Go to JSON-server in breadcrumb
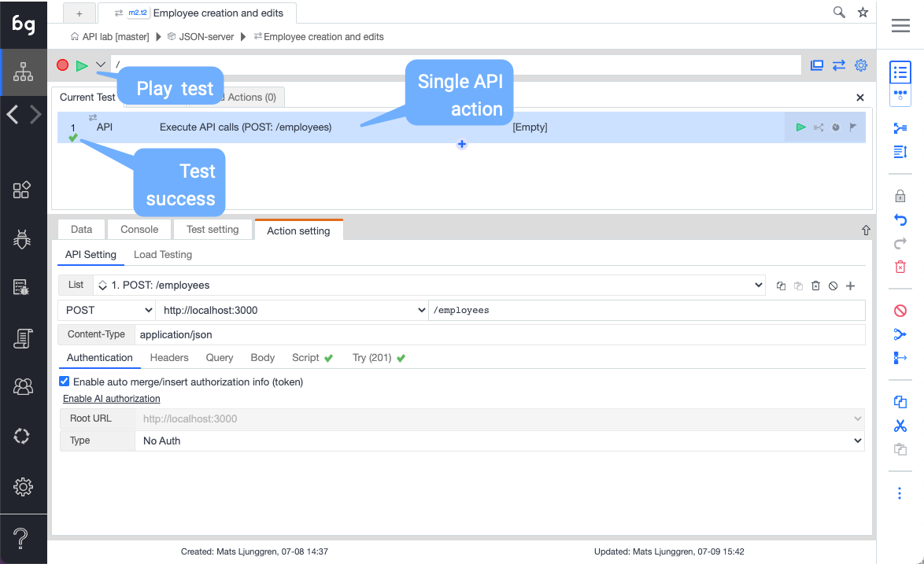The width and height of the screenshot is (924, 564). pyautogui.click(x=201, y=36)
